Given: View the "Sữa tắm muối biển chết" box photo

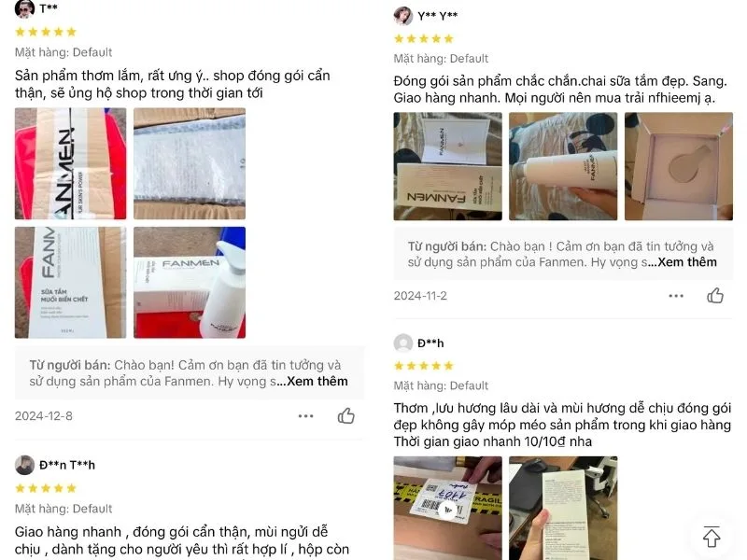Looking at the screenshot, I should (x=71, y=283).
